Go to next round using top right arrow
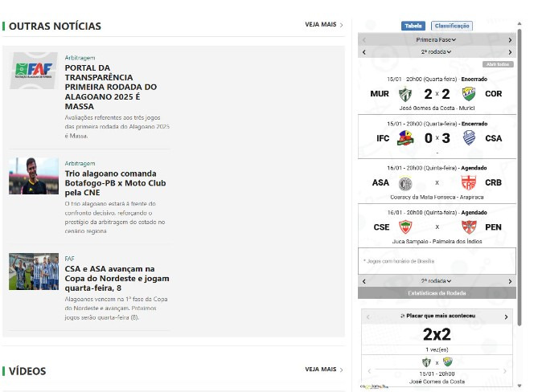Viewport: 538px width, 392px height. (x=510, y=52)
